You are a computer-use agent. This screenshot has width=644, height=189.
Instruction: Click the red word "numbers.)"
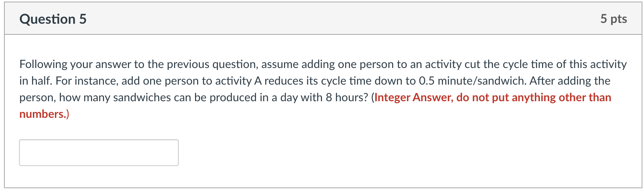click(44, 114)
